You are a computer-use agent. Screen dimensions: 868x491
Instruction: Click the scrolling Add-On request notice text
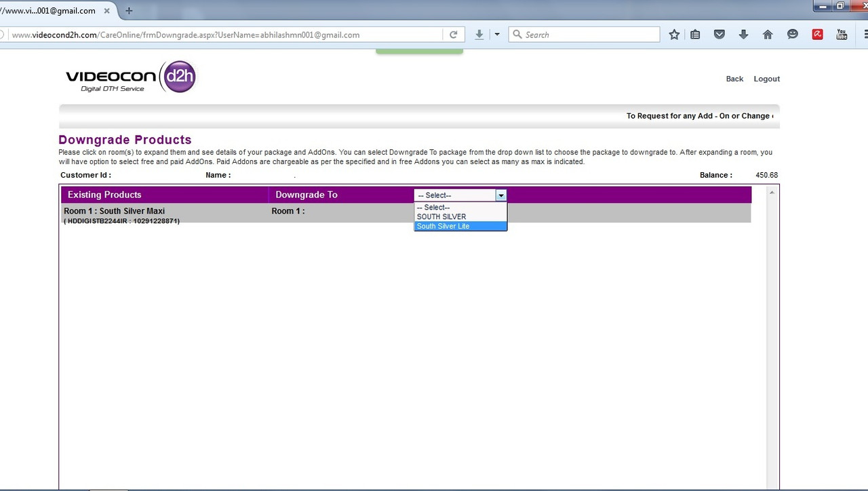tap(700, 116)
